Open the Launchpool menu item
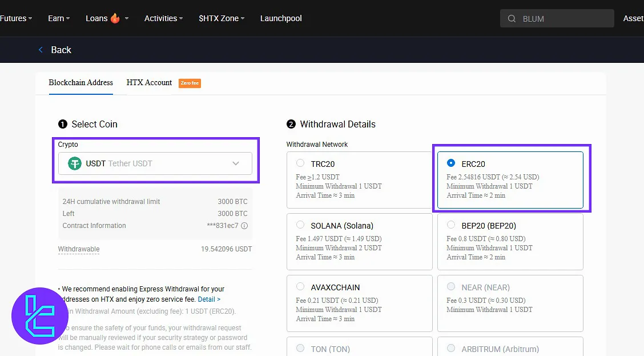Viewport: 644px width, 356px height. tap(281, 18)
